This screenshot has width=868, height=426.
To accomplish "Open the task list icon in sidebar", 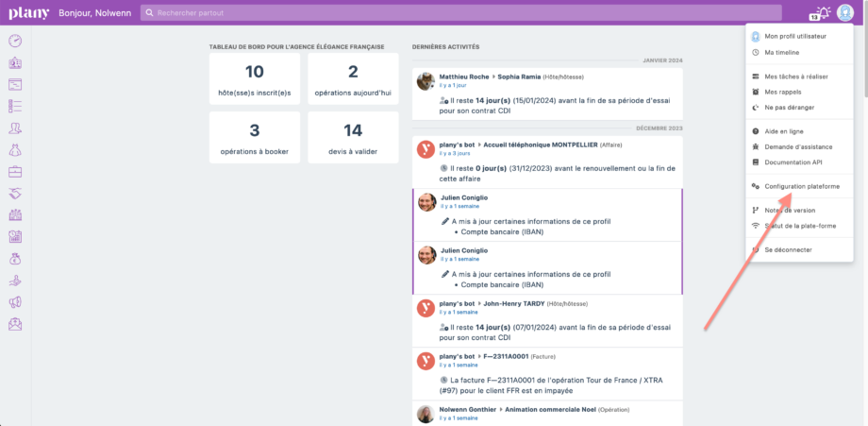I will pyautogui.click(x=15, y=106).
